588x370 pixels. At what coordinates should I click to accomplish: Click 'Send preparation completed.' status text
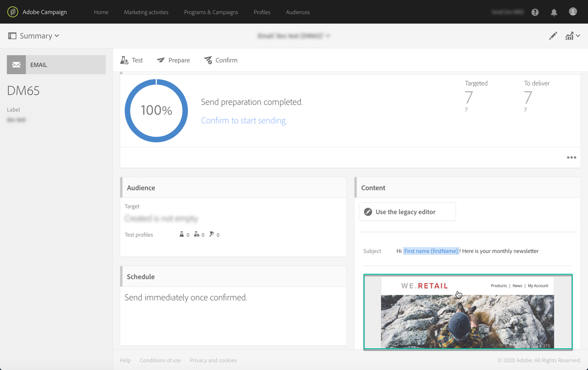click(x=252, y=102)
